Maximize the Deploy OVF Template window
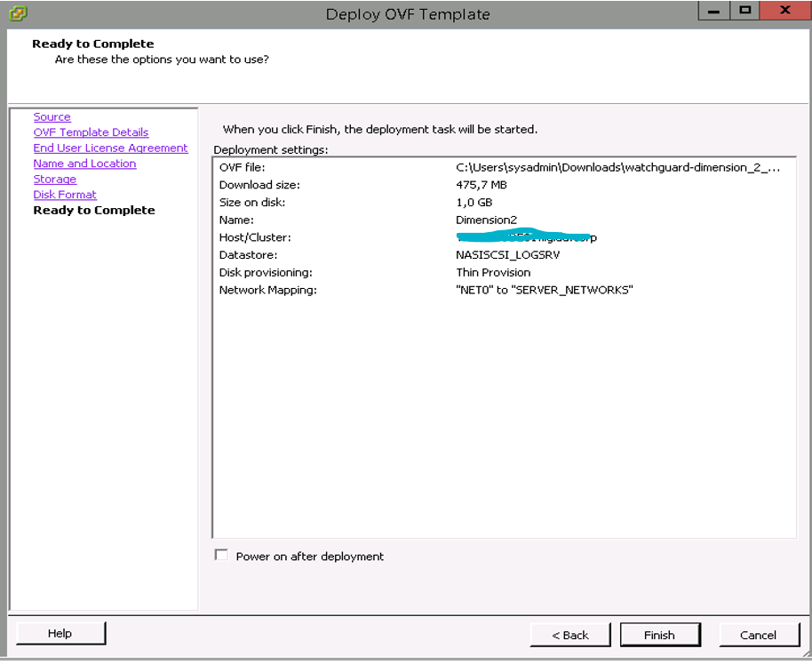The height and width of the screenshot is (665, 812). coord(744,10)
